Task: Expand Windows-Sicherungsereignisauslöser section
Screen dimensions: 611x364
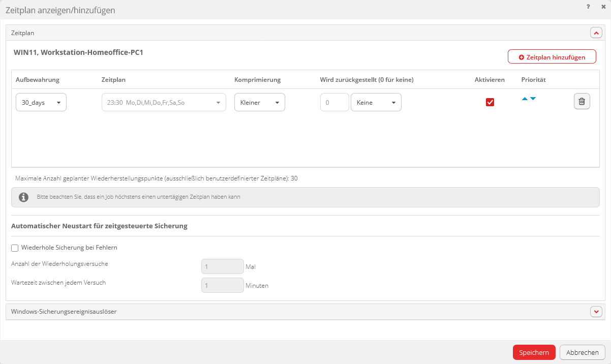Action: coord(596,312)
